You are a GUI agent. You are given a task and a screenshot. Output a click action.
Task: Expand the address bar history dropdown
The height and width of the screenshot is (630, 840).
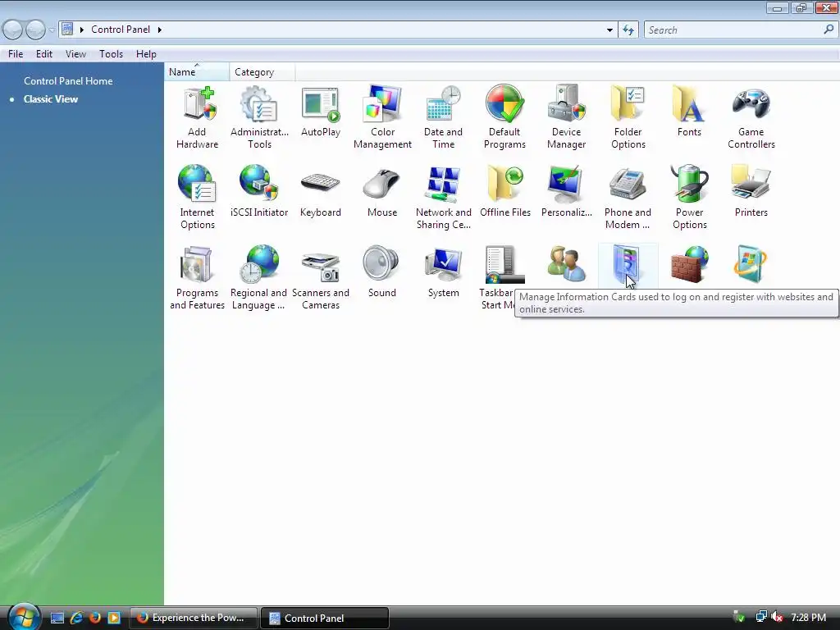pyautogui.click(x=609, y=30)
